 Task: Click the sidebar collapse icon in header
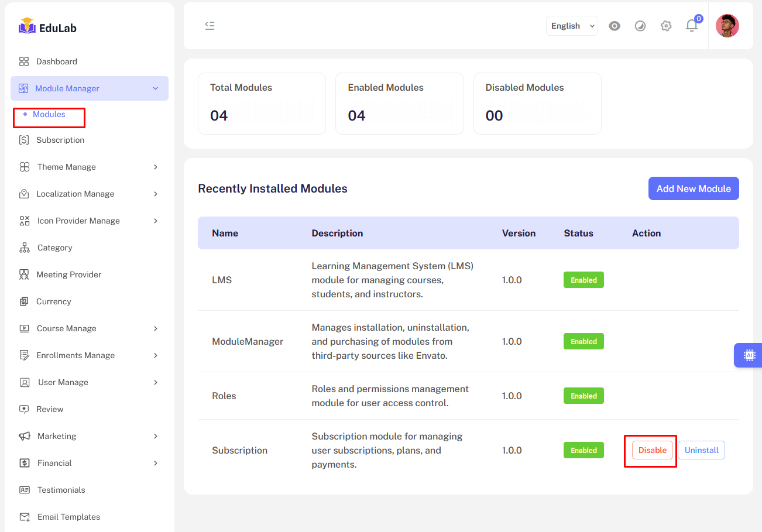click(x=210, y=26)
